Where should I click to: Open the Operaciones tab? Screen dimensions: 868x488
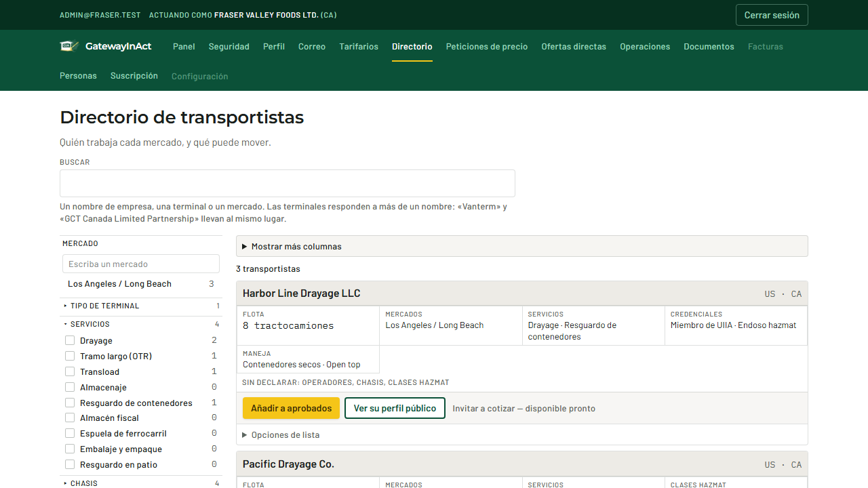click(x=645, y=47)
